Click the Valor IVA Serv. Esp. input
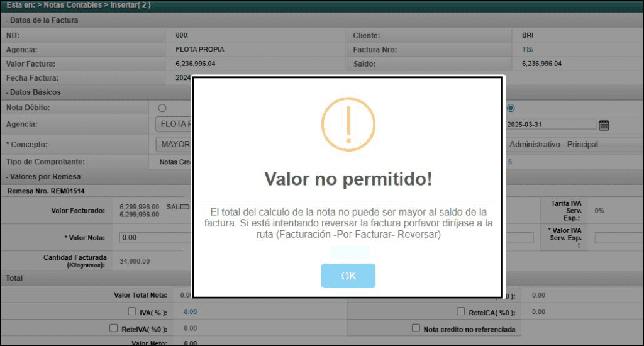This screenshot has height=346, width=644. pos(619,238)
